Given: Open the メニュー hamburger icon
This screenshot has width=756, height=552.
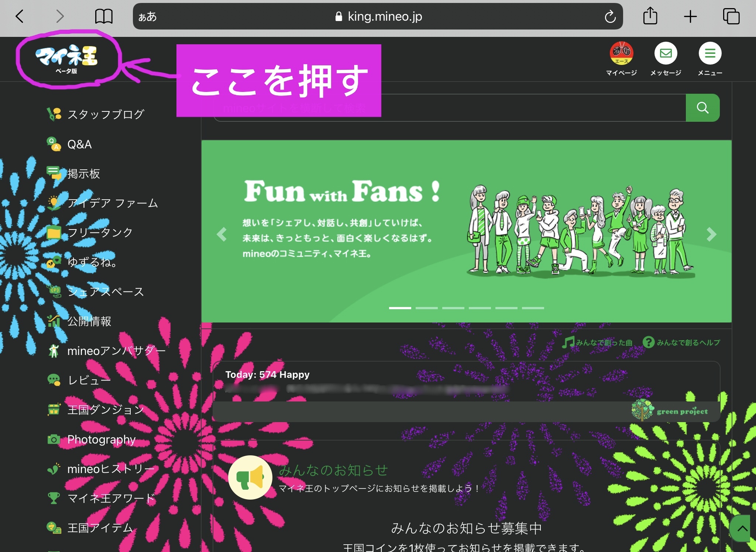Looking at the screenshot, I should click(x=709, y=54).
